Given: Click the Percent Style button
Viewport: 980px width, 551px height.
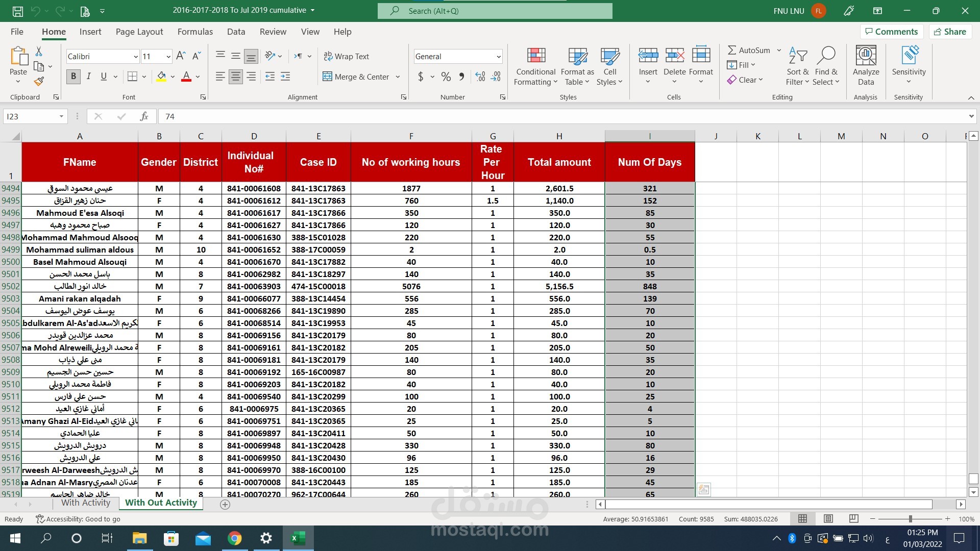Looking at the screenshot, I should point(446,77).
